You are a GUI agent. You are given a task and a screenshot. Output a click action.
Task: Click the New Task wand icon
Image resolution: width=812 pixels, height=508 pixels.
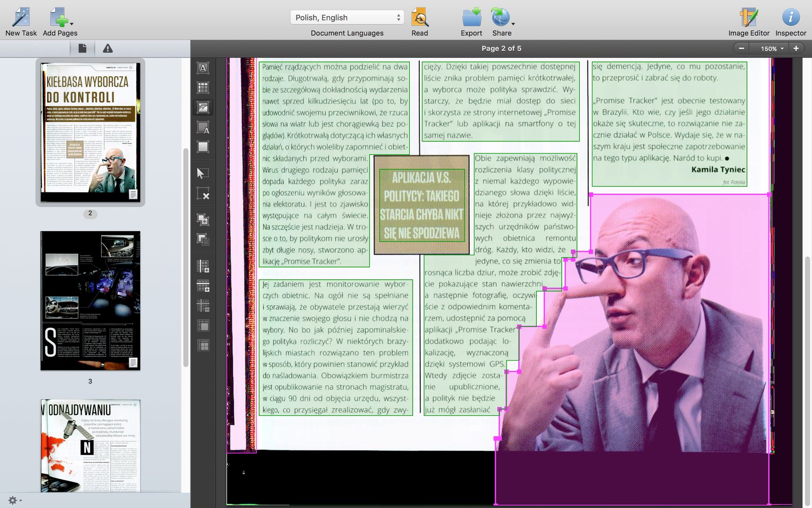[21, 17]
